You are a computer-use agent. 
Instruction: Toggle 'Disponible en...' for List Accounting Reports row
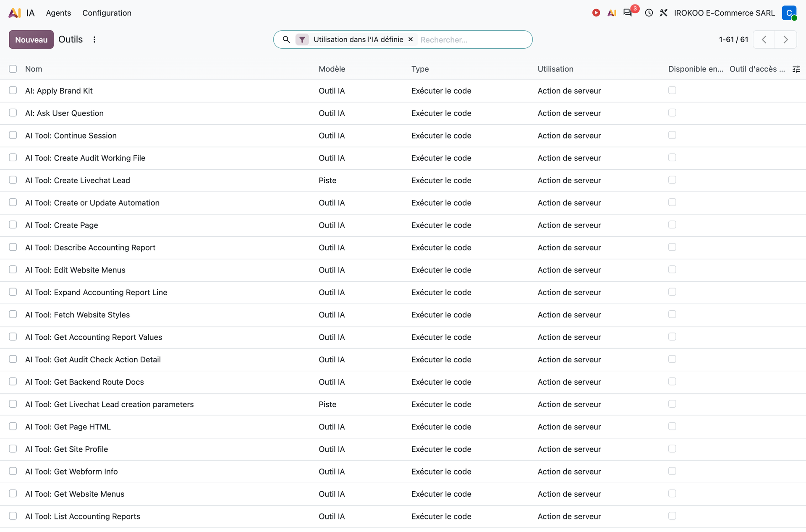click(672, 516)
